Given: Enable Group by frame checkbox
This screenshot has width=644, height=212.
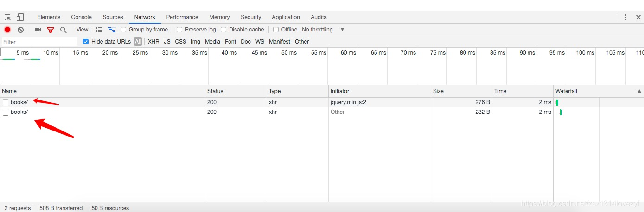Looking at the screenshot, I should 123,30.
